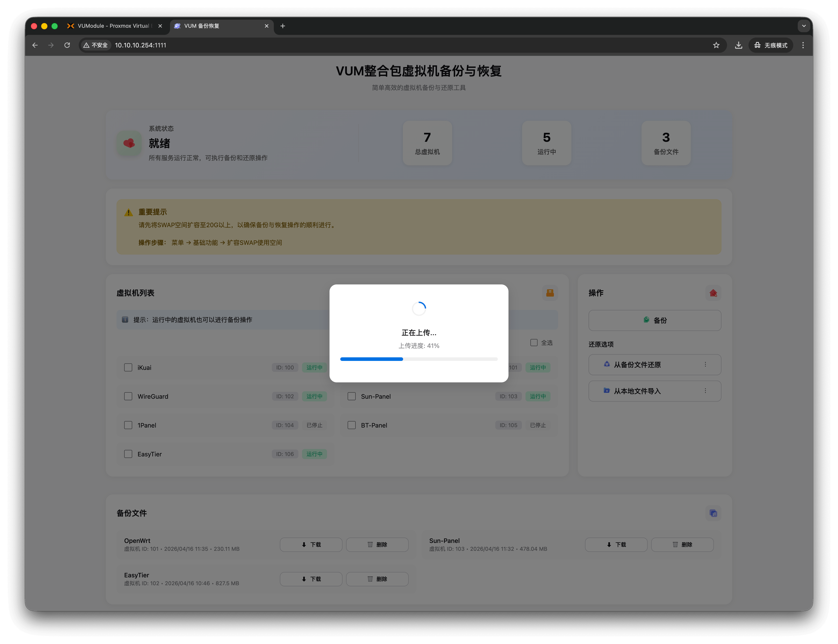Click the upload progress bar
The height and width of the screenshot is (644, 838).
(419, 359)
